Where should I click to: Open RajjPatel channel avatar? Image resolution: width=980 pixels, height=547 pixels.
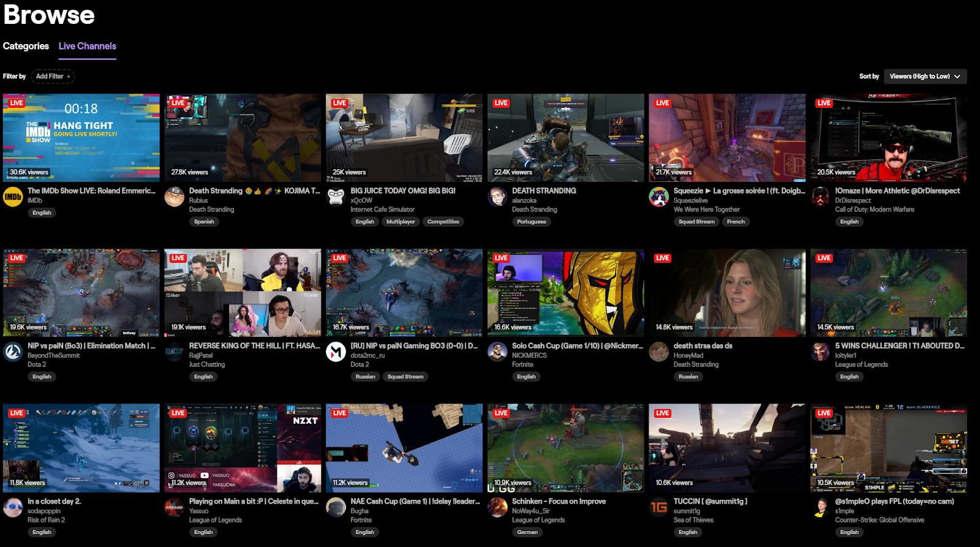pos(175,352)
